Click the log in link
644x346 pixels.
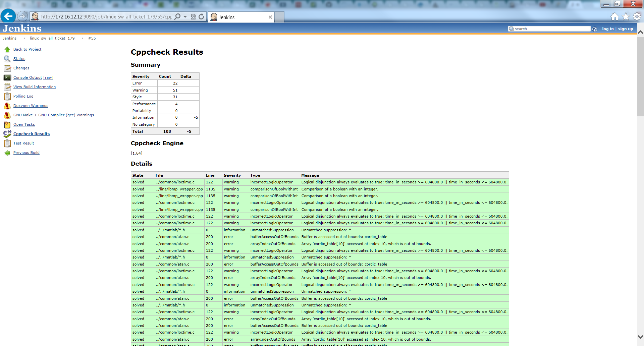607,29
